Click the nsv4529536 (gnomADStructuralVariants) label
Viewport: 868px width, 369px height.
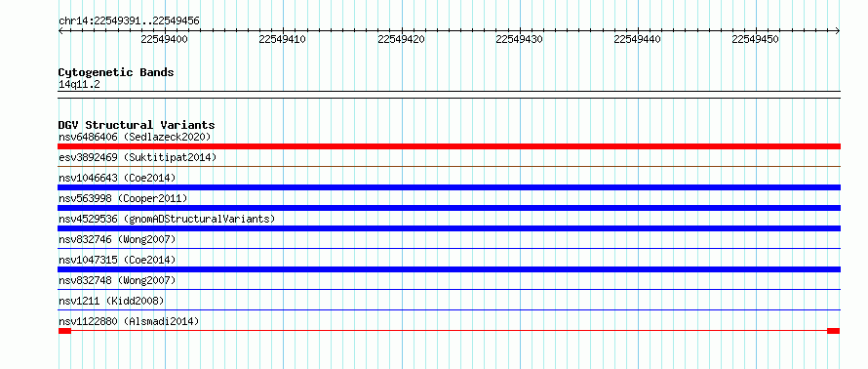167,219
